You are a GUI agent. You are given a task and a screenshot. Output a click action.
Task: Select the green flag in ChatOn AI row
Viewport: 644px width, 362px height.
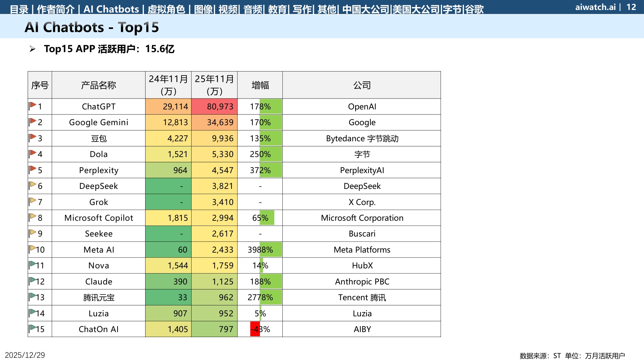click(32, 328)
